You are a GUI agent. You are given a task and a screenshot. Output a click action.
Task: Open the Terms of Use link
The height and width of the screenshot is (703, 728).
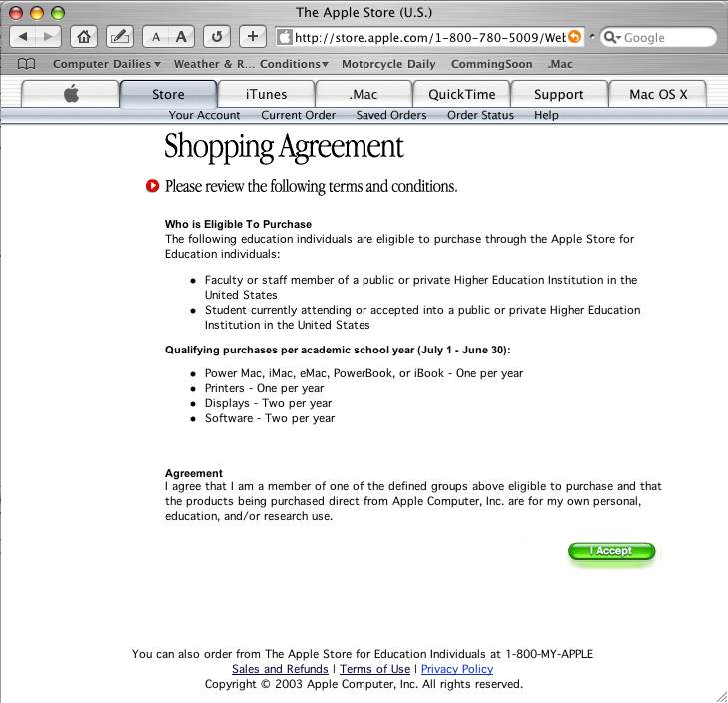pos(374,669)
